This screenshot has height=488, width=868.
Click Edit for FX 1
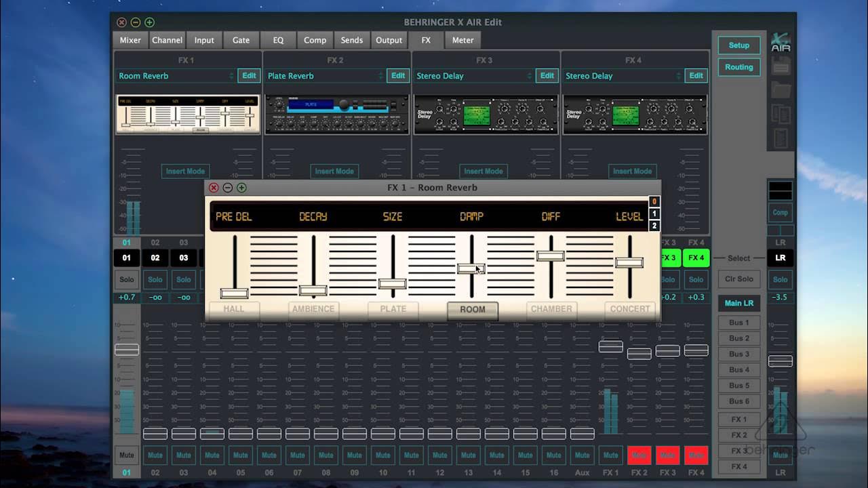coord(249,76)
